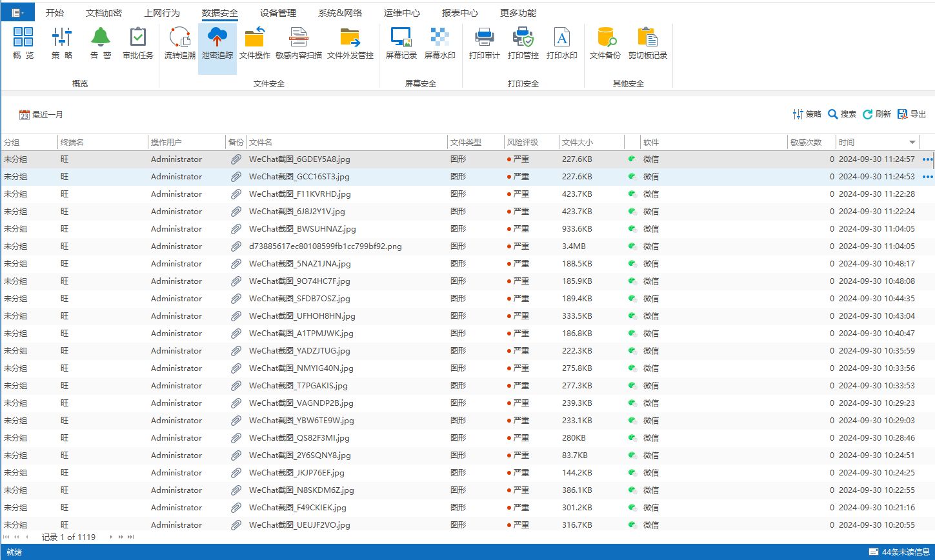Open backup attachment of d73885617ec80108599fb1cc799bf92.png
Image resolution: width=935 pixels, height=560 pixels.
pos(236,246)
